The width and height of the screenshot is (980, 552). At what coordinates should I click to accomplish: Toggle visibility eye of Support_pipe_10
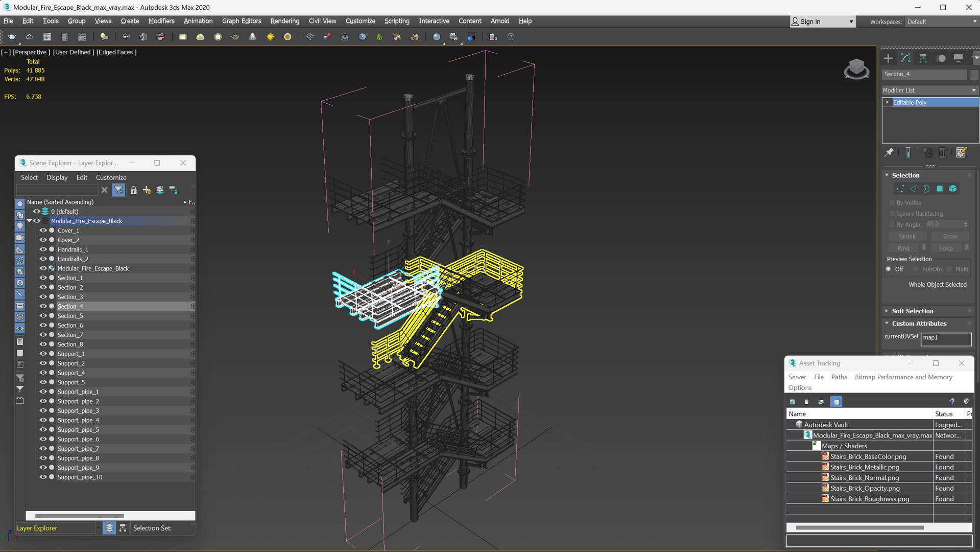point(43,477)
